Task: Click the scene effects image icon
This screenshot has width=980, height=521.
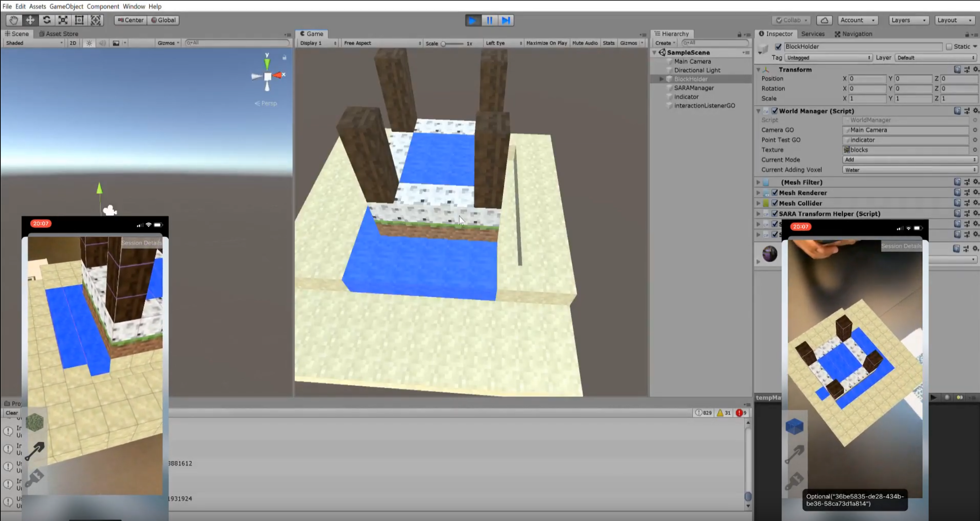Action: 116,43
